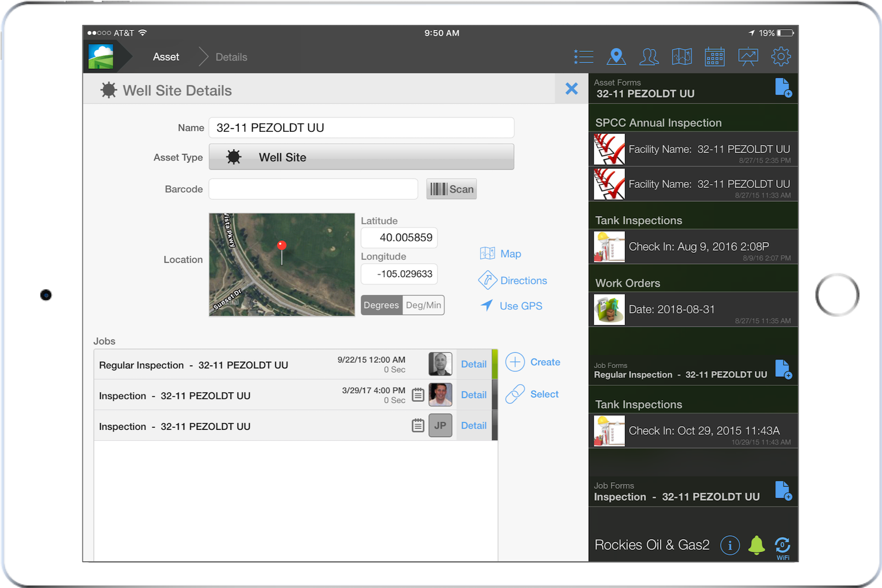Image resolution: width=882 pixels, height=588 pixels.
Task: Open the Details breadcrumb item
Action: click(x=231, y=56)
